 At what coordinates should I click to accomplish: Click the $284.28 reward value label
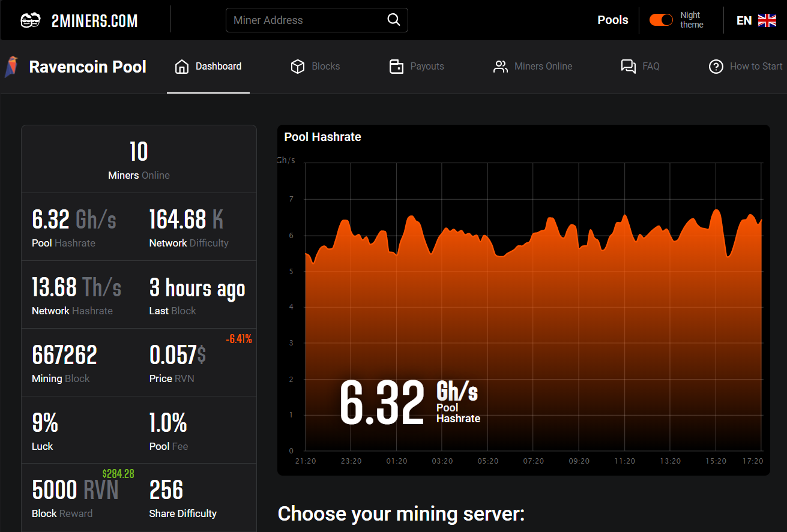pos(118,474)
